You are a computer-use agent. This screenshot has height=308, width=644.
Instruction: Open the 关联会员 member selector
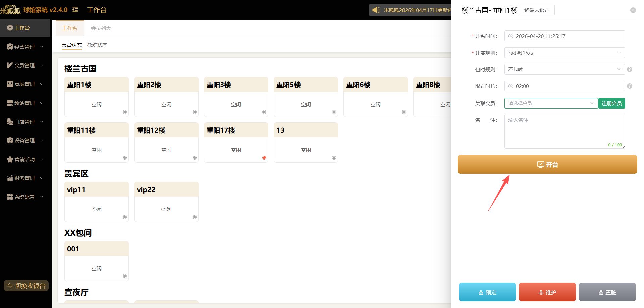click(x=551, y=103)
